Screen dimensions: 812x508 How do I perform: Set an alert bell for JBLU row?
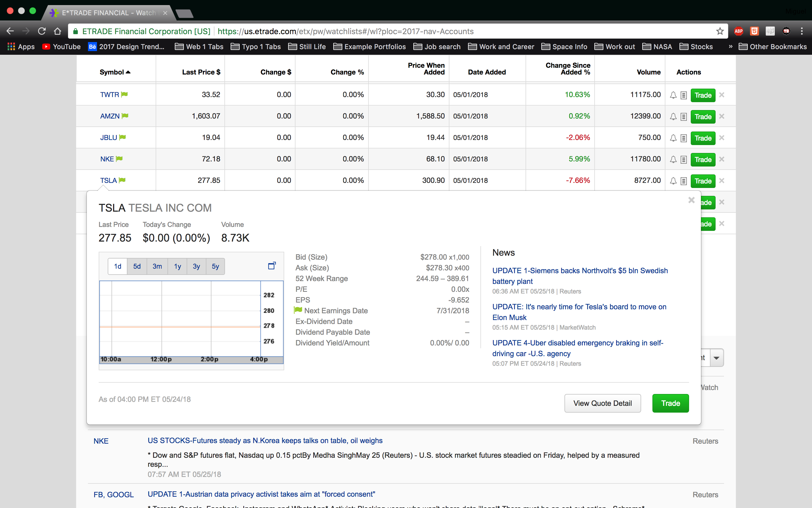tap(673, 138)
